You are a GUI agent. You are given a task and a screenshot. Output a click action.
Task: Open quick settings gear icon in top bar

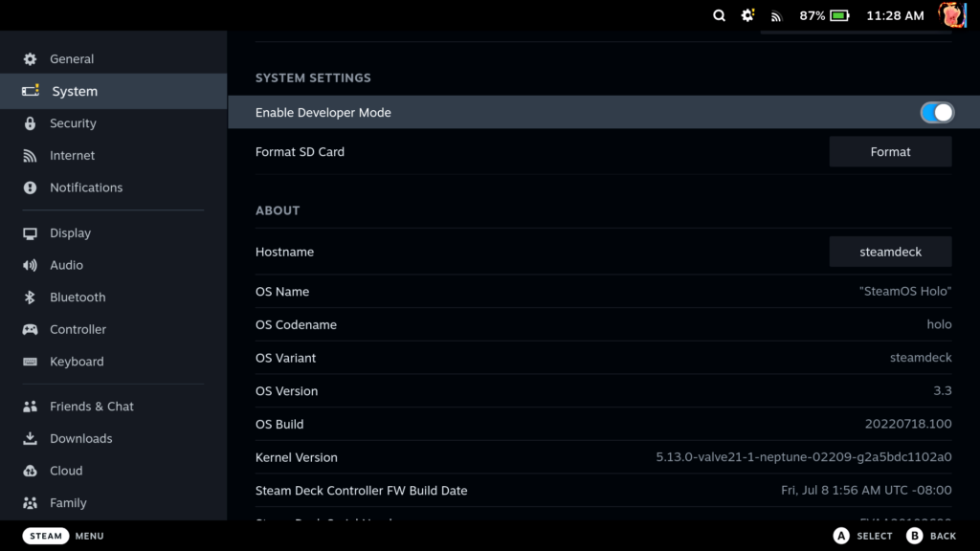click(747, 15)
